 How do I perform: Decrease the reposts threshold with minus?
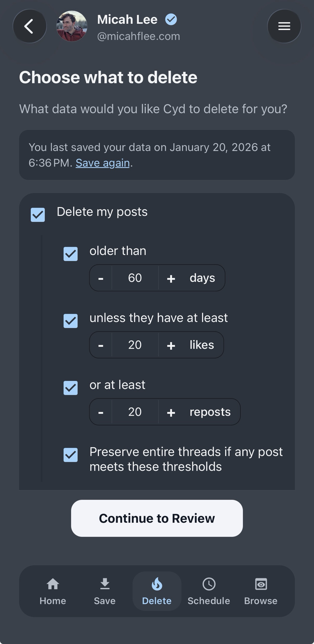101,412
